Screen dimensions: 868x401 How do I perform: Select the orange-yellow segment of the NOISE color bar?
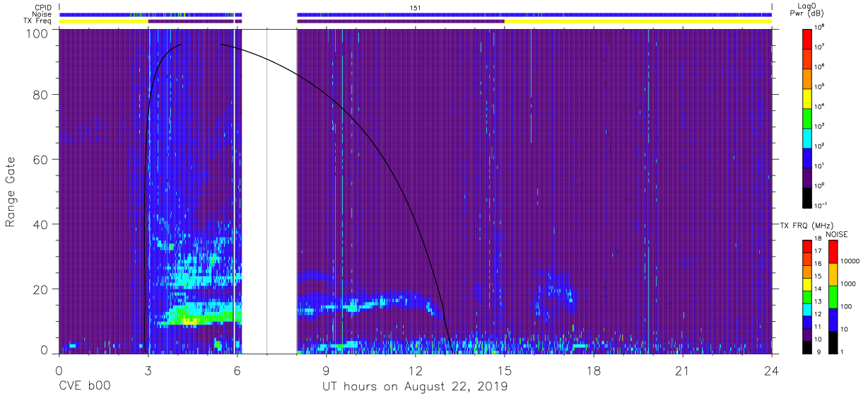click(833, 274)
